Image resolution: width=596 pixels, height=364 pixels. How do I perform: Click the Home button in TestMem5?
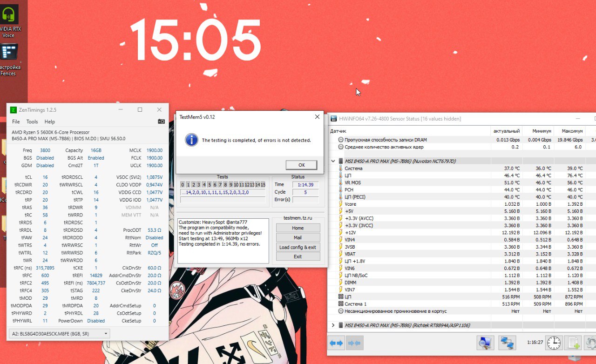[298, 228]
